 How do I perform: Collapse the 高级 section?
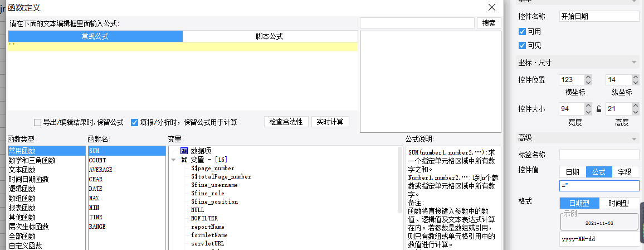coord(635,139)
